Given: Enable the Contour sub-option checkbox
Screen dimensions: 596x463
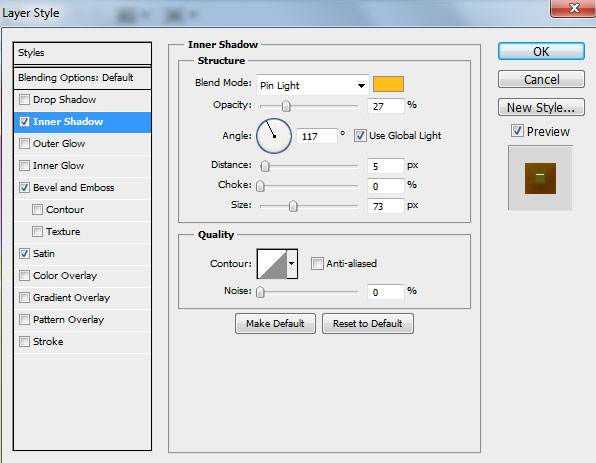Looking at the screenshot, I should point(37,210).
